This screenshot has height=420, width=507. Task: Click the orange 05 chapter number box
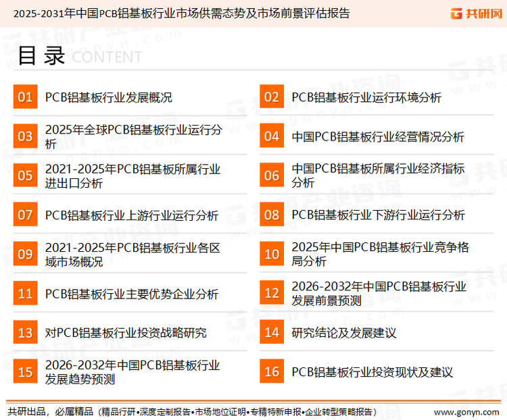click(25, 175)
